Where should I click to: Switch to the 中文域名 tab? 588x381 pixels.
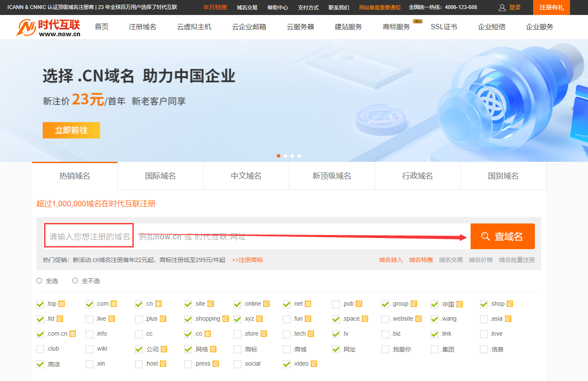246,176
